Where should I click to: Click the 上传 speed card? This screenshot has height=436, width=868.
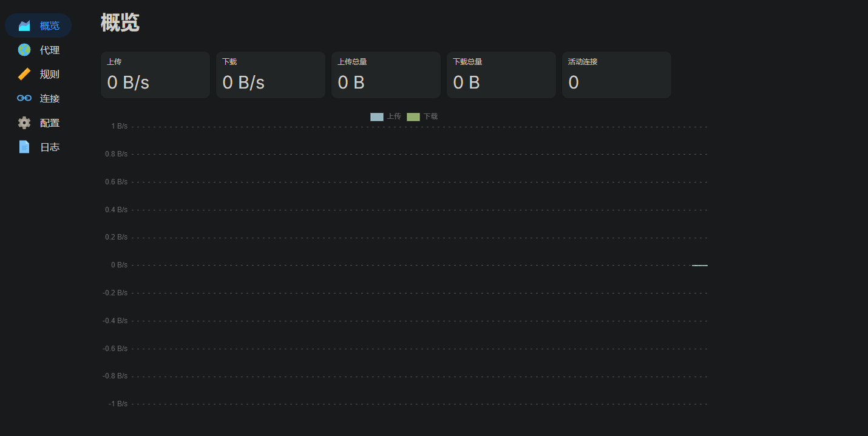155,75
